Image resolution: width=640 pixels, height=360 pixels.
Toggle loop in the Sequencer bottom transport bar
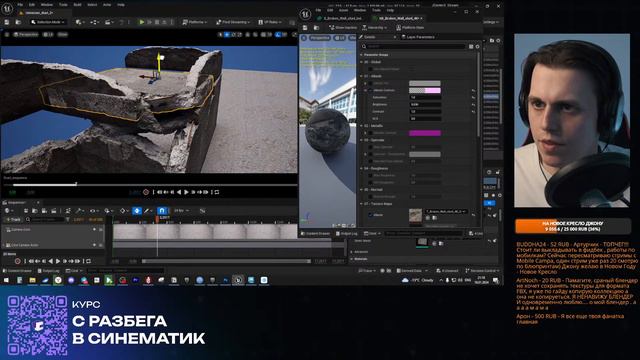click(88, 261)
